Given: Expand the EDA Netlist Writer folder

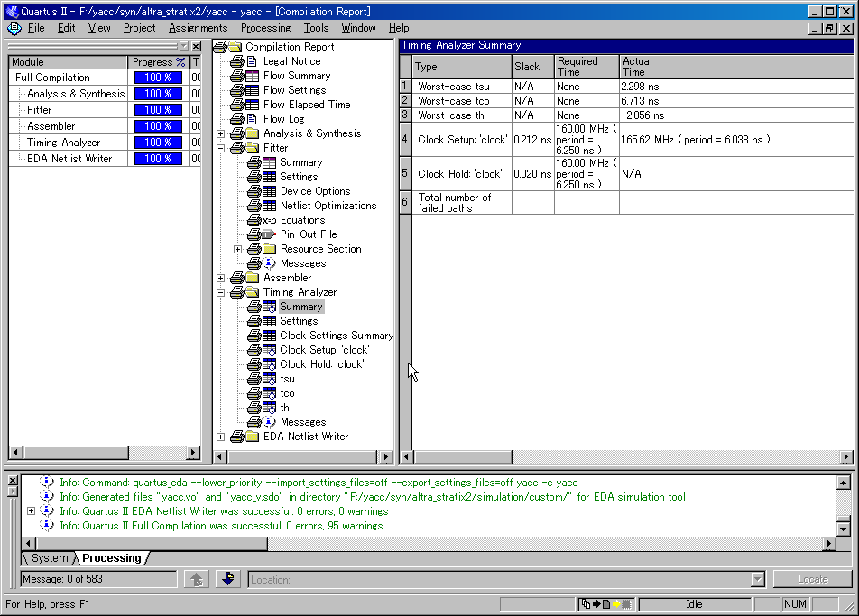Looking at the screenshot, I should (x=221, y=437).
